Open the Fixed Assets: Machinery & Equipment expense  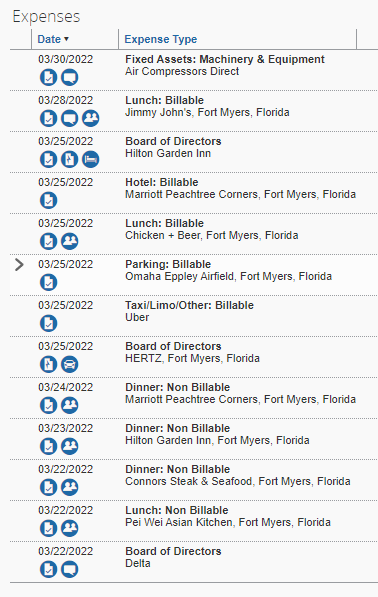pyautogui.click(x=225, y=59)
